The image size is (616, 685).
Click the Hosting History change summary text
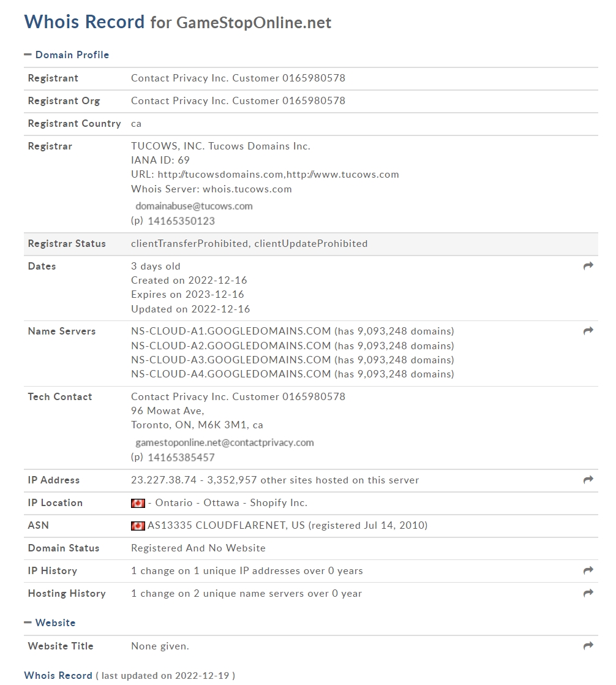tap(246, 594)
